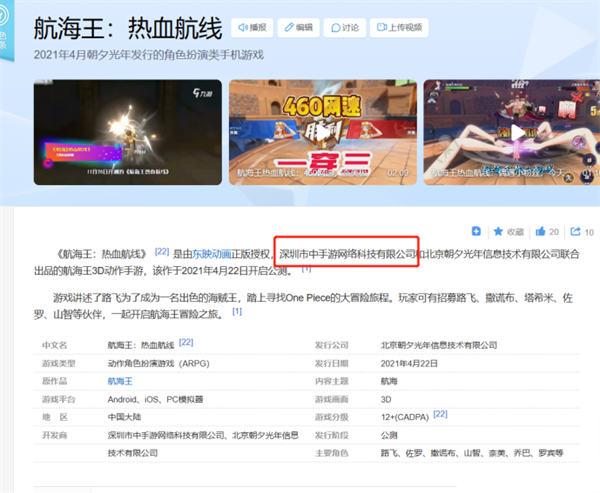Image resolution: width=600 pixels, height=493 pixels.
Task: Click the 内容主题 value 航海
Action: coord(389,381)
